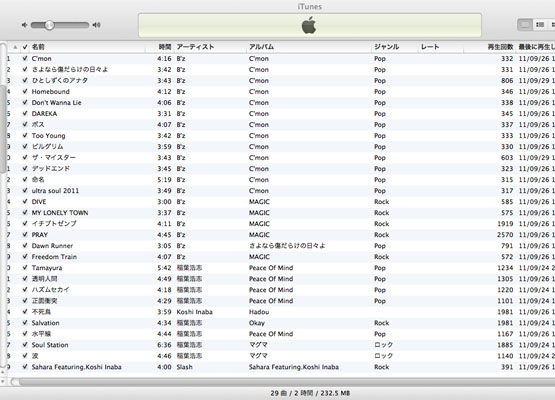Screen dimensions: 555x400
Task: Select the song 透明人間
Action: (44, 279)
